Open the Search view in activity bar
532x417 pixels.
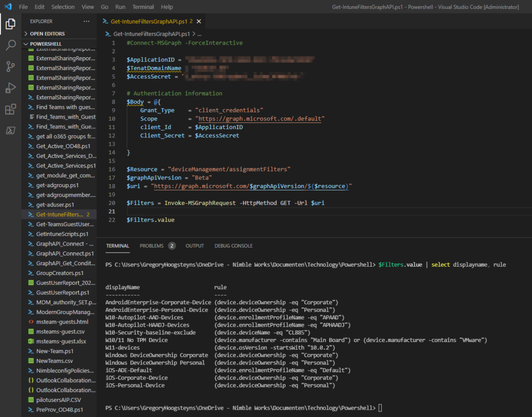point(10,45)
